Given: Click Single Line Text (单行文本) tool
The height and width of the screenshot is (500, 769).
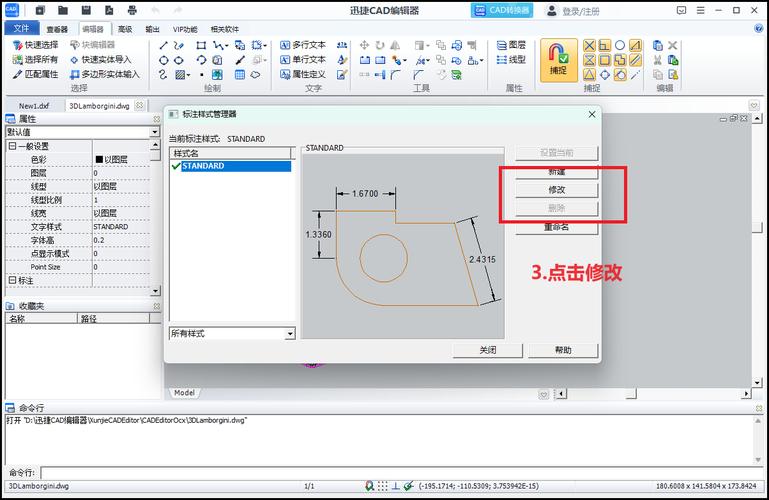Looking at the screenshot, I should 303,60.
